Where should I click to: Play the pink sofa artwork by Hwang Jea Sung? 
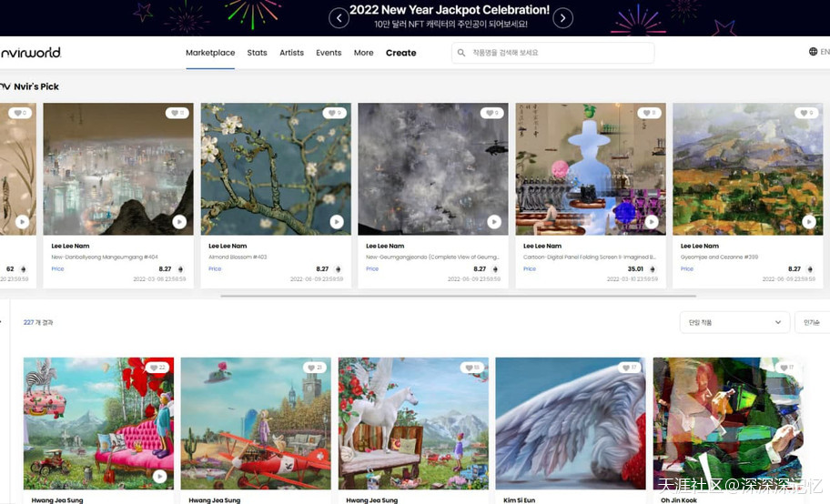[x=160, y=476]
